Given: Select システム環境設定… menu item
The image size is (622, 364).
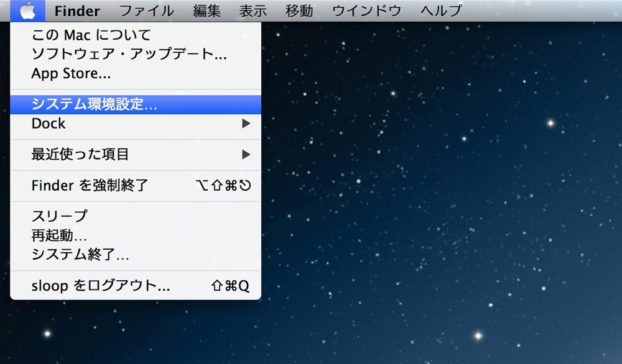Looking at the screenshot, I should pyautogui.click(x=135, y=104).
